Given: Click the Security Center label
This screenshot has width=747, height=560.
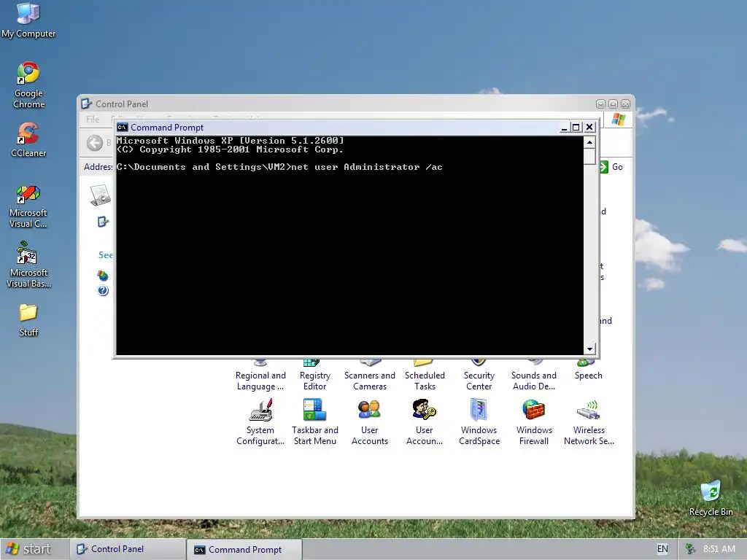Looking at the screenshot, I should click(479, 381).
